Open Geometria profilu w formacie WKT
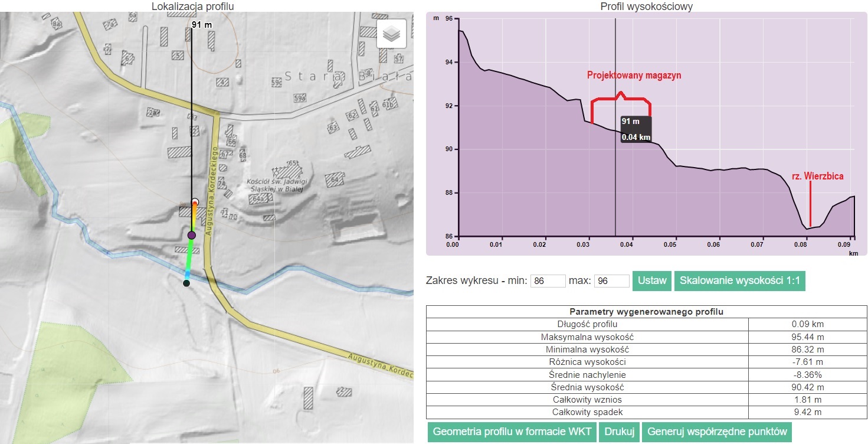Image resolution: width=868 pixels, height=444 pixels. tap(512, 432)
